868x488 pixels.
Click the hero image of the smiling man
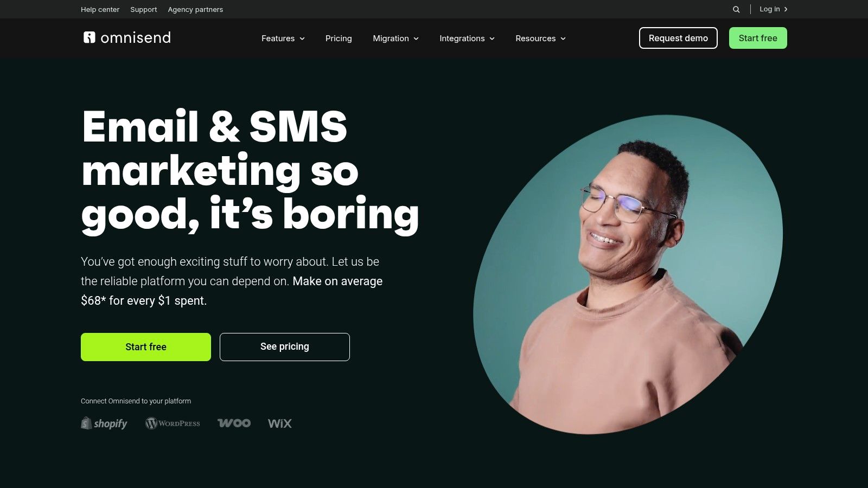tap(628, 274)
